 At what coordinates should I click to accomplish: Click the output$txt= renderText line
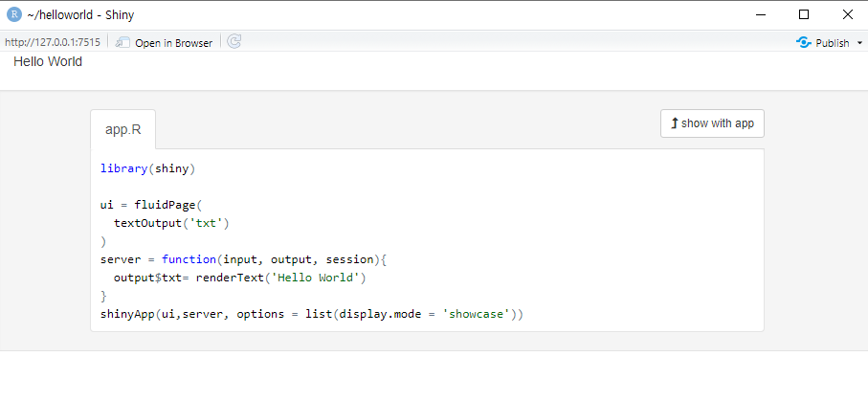pyautogui.click(x=239, y=278)
